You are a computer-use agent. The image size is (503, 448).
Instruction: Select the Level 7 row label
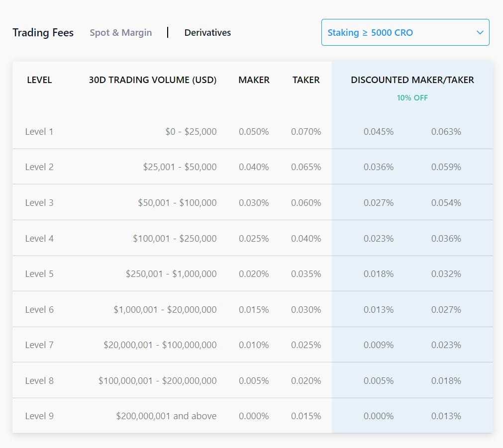pyautogui.click(x=39, y=345)
